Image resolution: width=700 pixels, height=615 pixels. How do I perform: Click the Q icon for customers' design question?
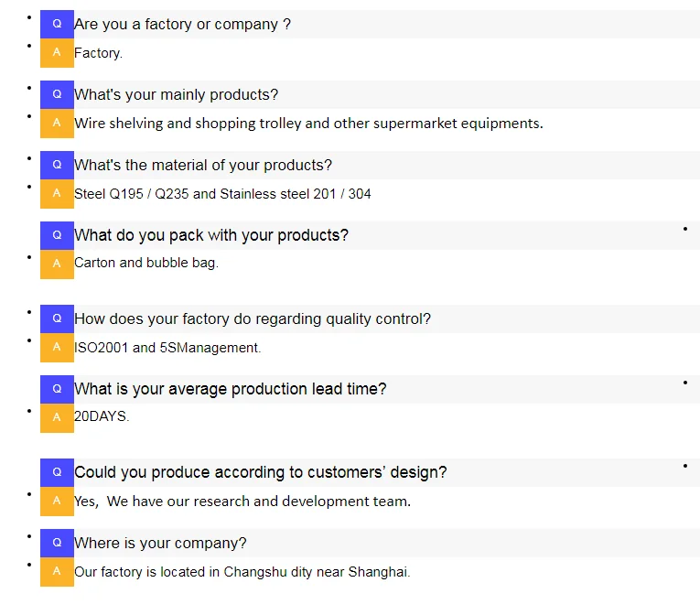click(57, 472)
